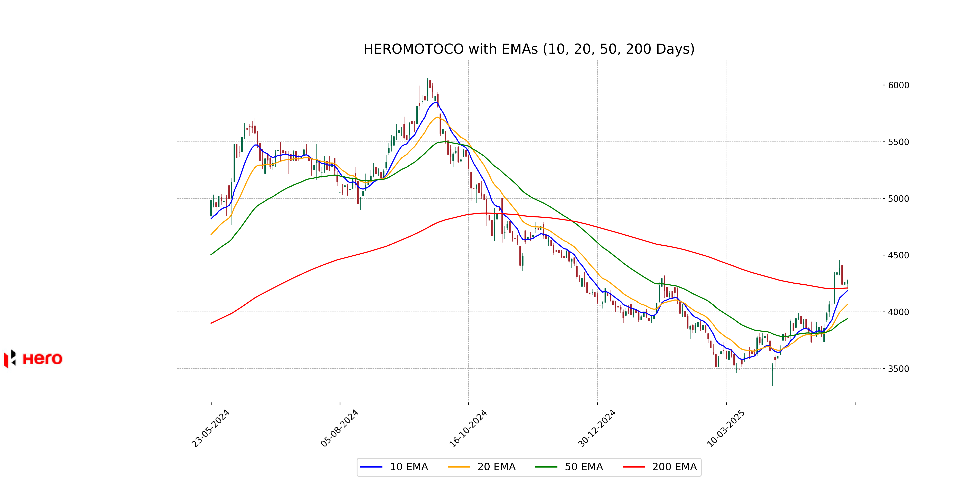Click the 200 EMA legend label

click(674, 467)
